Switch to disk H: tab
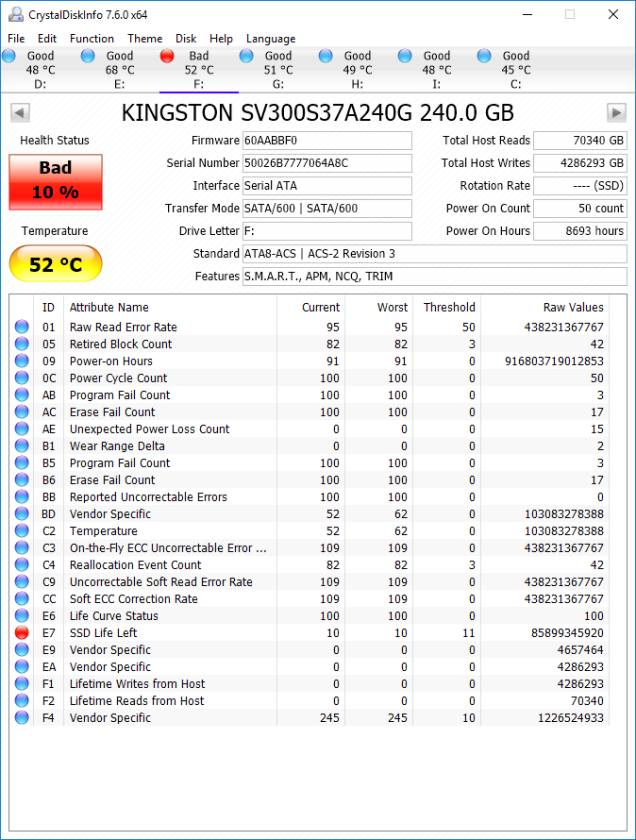The height and width of the screenshot is (840, 636). [357, 70]
